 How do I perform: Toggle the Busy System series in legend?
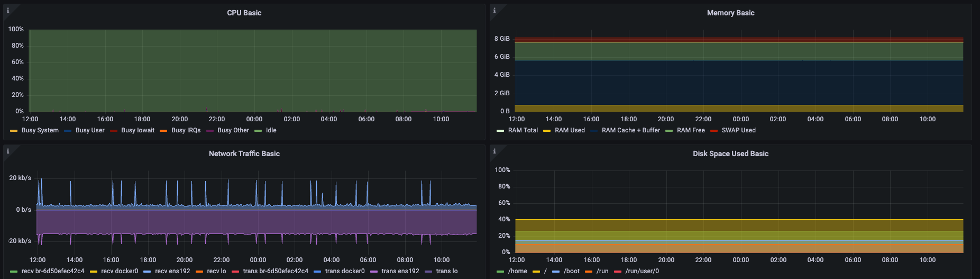point(40,130)
